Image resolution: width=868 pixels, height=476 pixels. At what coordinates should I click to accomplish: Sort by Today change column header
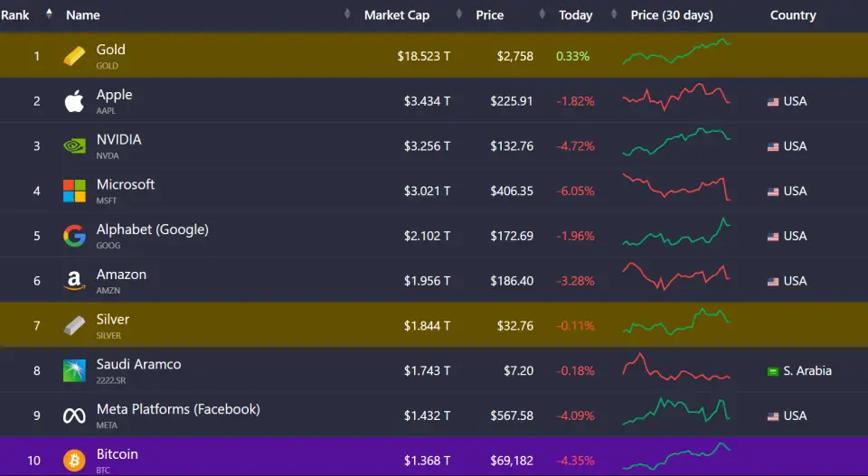575,15
